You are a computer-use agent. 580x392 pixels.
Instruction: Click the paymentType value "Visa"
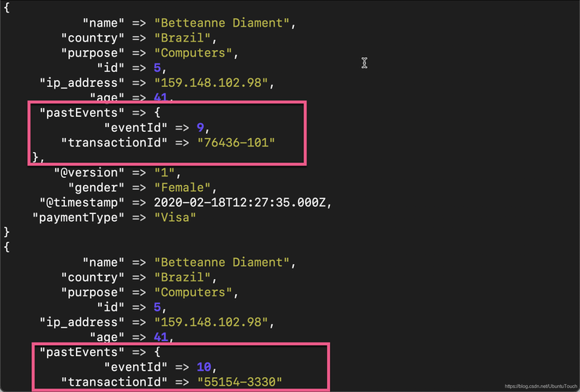(175, 217)
